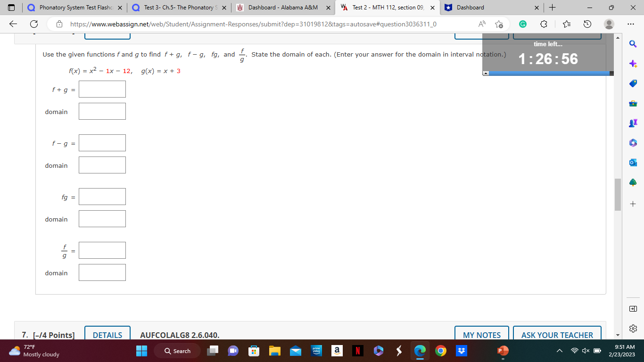Click the time left countdown 1:26:56

tap(548, 59)
